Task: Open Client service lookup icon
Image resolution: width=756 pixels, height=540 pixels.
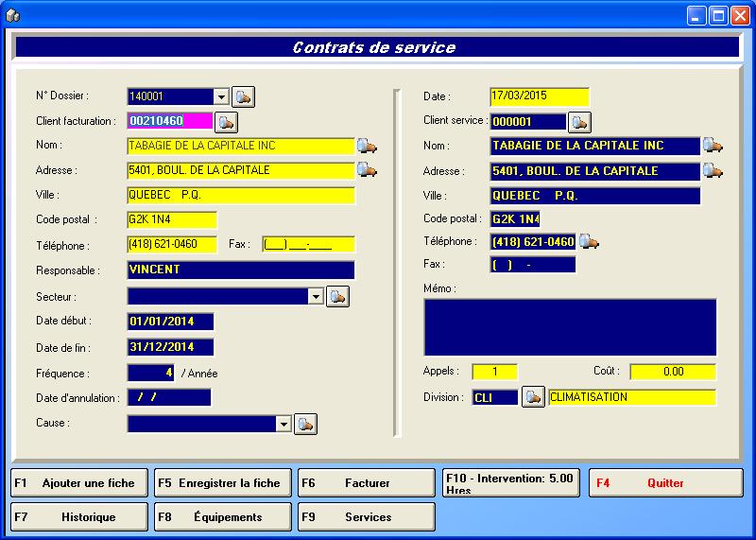Action: point(578,121)
